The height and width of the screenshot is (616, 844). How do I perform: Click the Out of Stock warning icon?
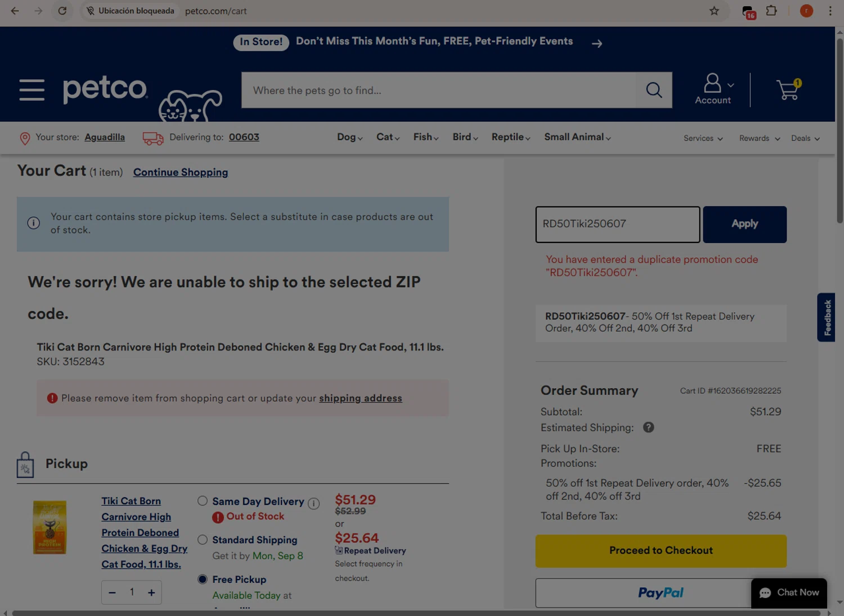click(218, 517)
